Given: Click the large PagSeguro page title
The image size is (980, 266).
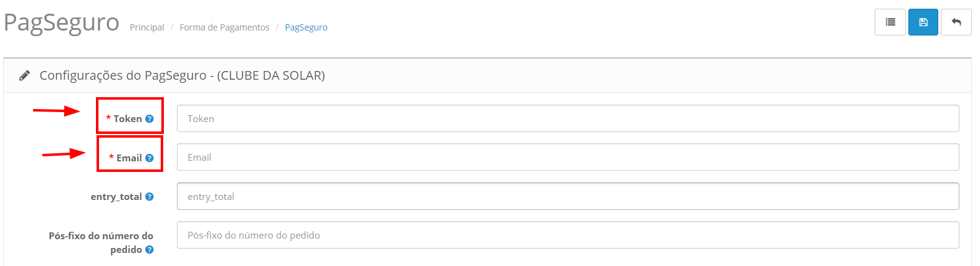Looking at the screenshot, I should 61,22.
